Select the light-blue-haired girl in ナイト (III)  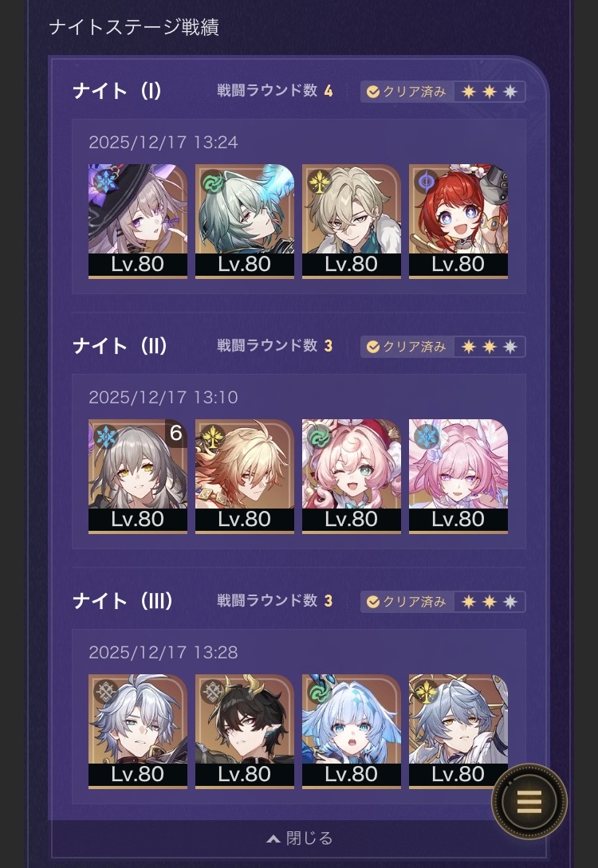point(351,731)
